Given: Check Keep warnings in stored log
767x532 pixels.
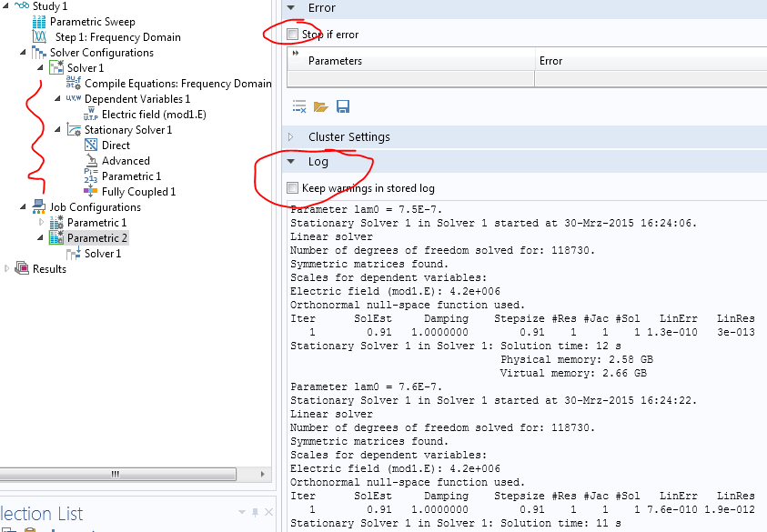Looking at the screenshot, I should coord(292,188).
